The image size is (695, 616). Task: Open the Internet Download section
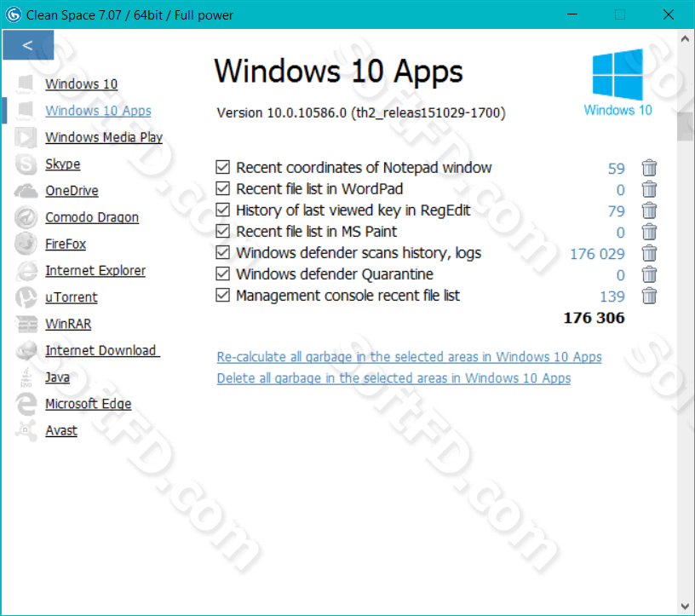102,350
